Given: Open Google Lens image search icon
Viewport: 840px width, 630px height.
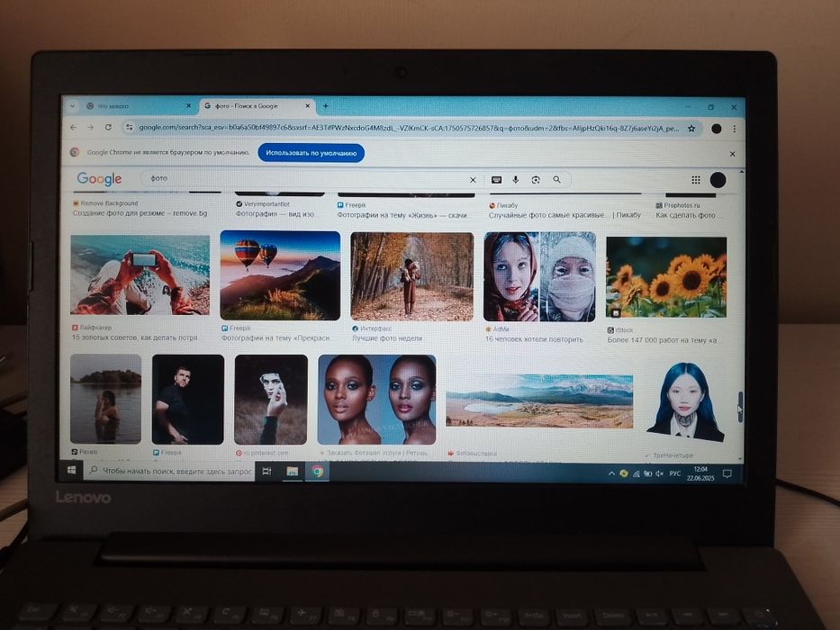Looking at the screenshot, I should click(536, 180).
